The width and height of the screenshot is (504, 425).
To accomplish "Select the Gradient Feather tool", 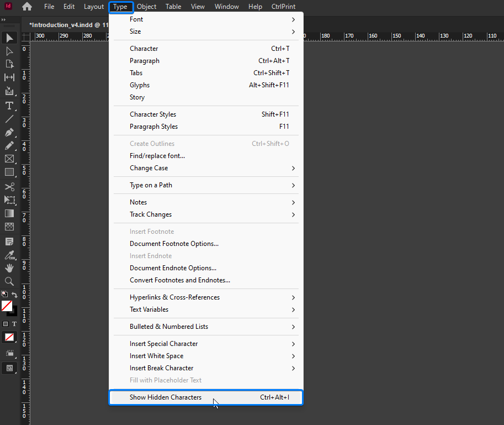I will [x=9, y=227].
